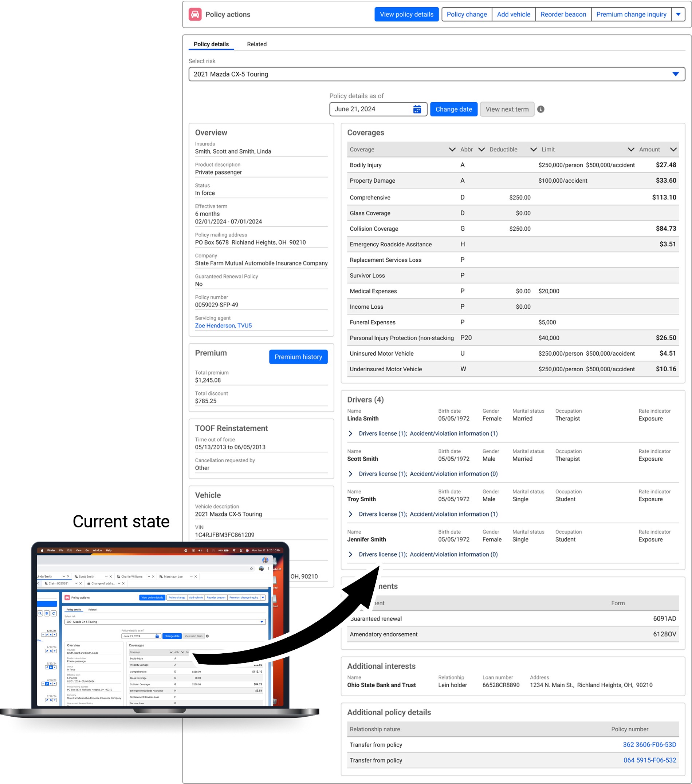
Task: Sort by the Coverage column chevron
Action: 452,150
